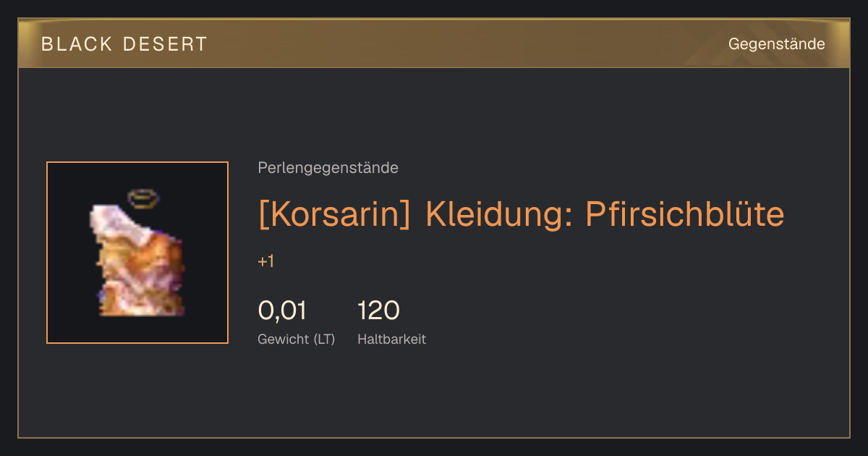Click the word Kleidung: in the item title
The width and height of the screenshot is (868, 456).
point(499,214)
